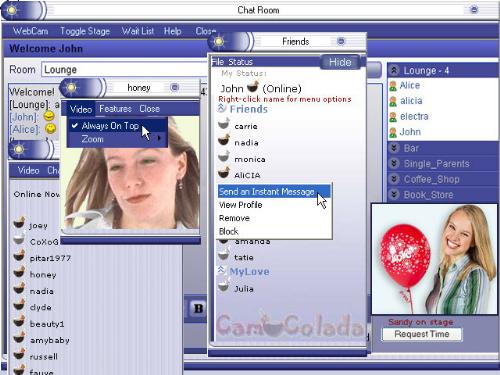The width and height of the screenshot is (500, 375).
Task: Click the smiley emoticon after [John]:
Action: tap(49, 116)
